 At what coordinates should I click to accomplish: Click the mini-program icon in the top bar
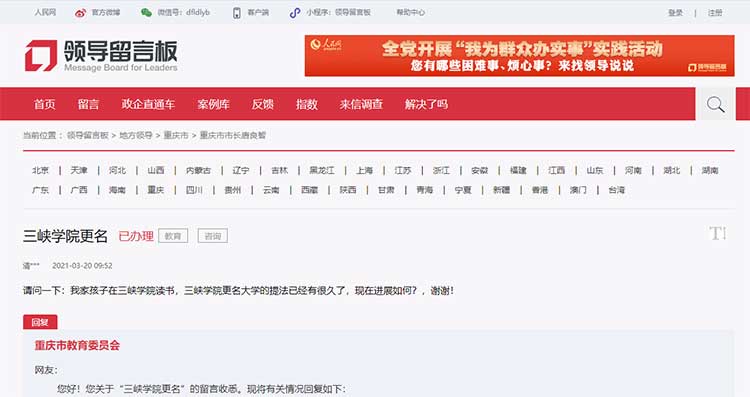pos(295,13)
